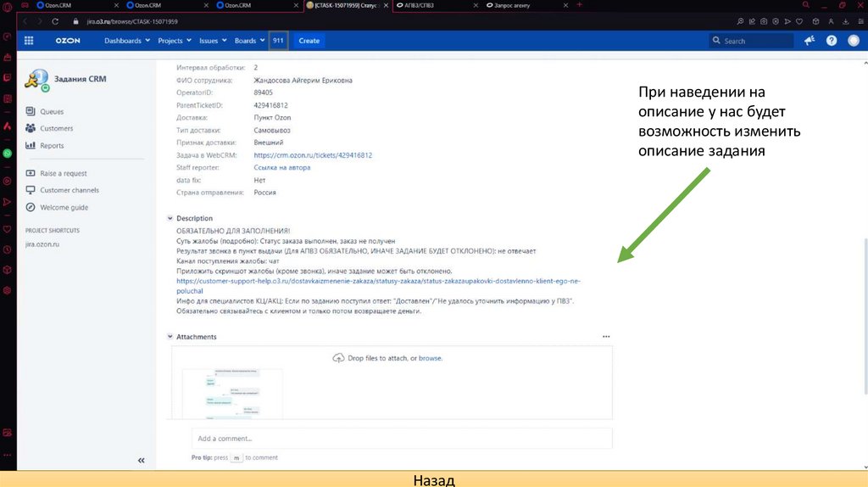This screenshot has height=487, width=868.
Task: Open sidebar settings gear icon
Action: (7, 290)
